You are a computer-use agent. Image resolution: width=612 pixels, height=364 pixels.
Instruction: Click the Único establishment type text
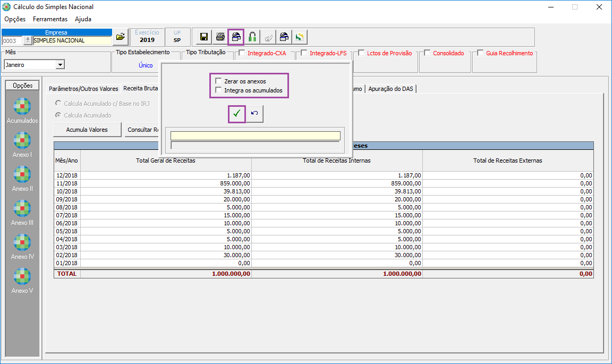click(x=146, y=65)
